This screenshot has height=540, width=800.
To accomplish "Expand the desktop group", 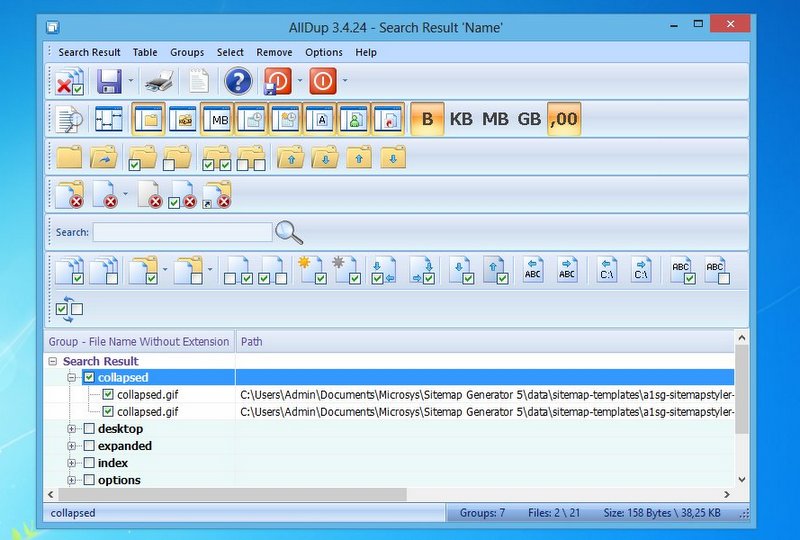I will 71,429.
